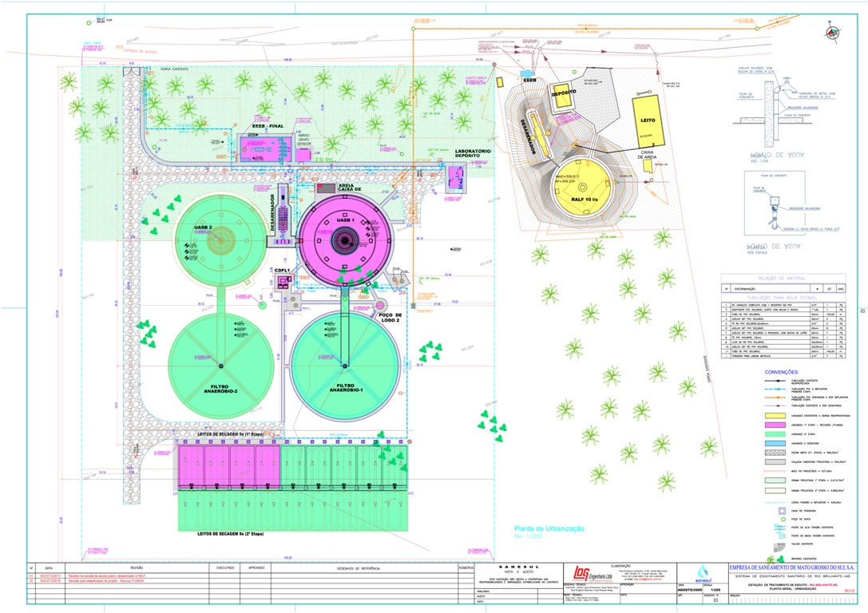This screenshot has height=613, width=868.
Task: Click the 'UASB 2' label
Action: [202, 228]
